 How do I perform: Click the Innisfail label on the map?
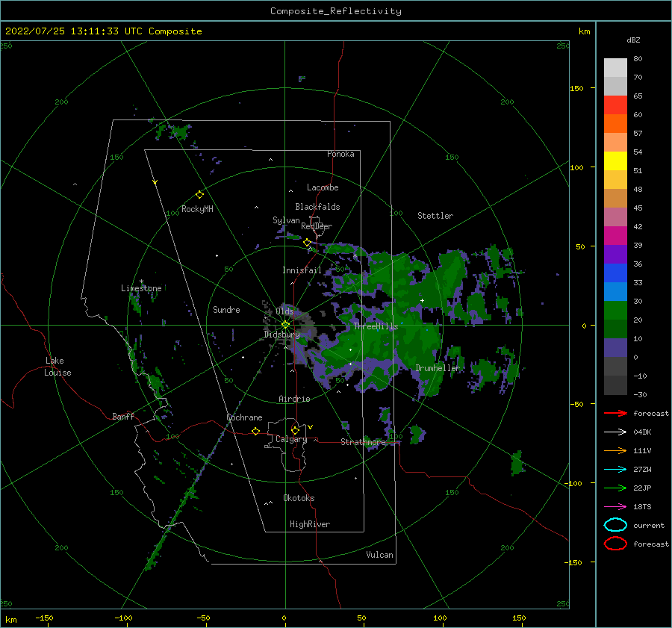point(302,270)
